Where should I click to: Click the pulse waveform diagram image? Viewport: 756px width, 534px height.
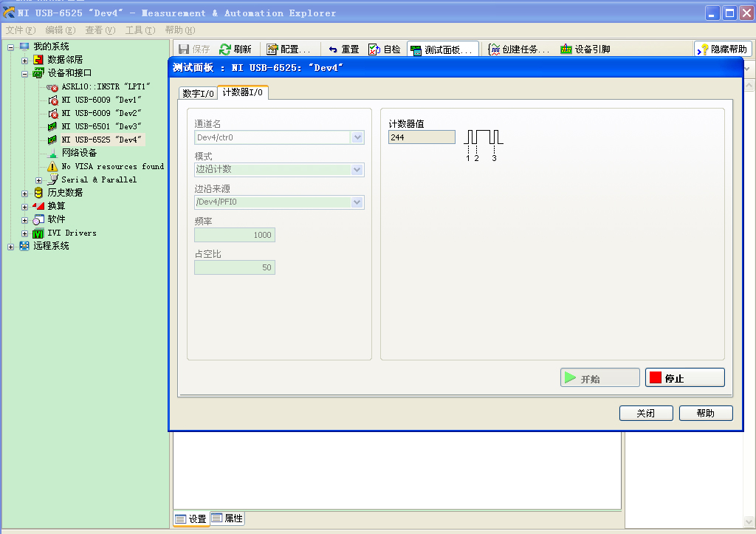[x=483, y=146]
